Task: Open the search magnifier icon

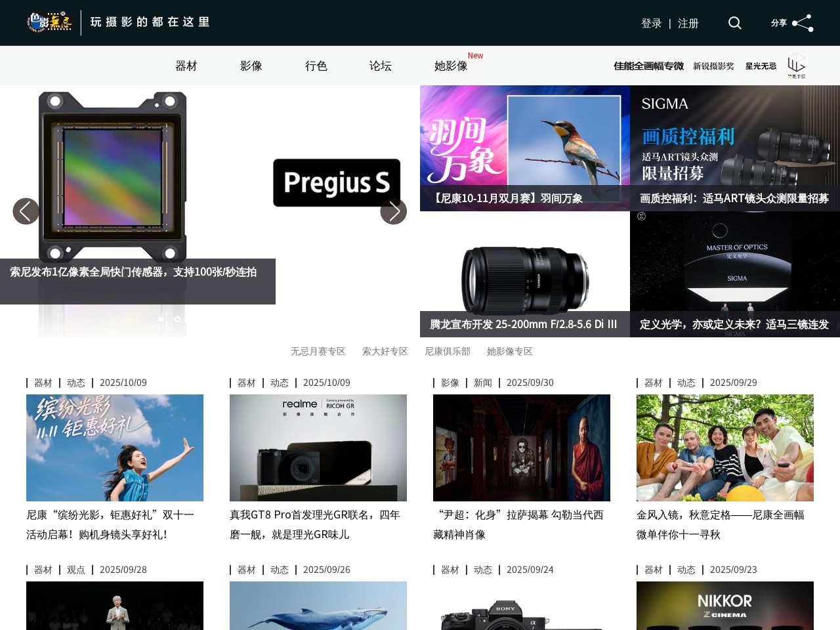Action: (x=734, y=23)
